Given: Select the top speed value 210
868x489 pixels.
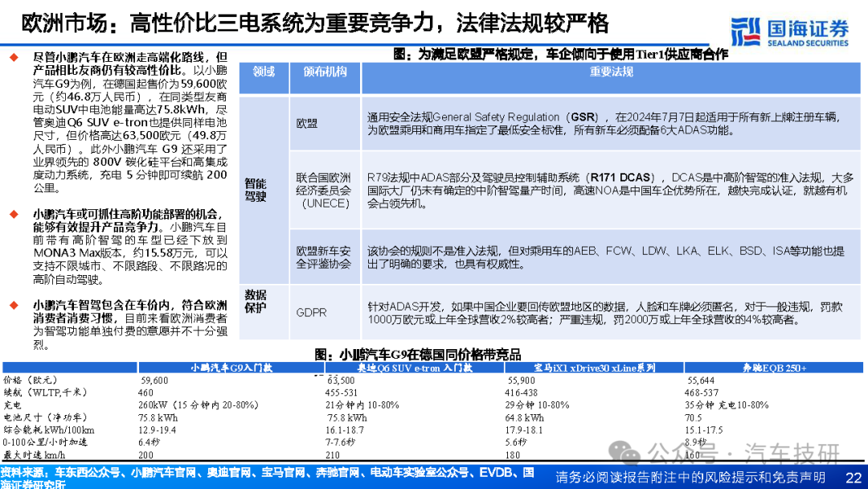Looking at the screenshot, I should pos(332,455).
